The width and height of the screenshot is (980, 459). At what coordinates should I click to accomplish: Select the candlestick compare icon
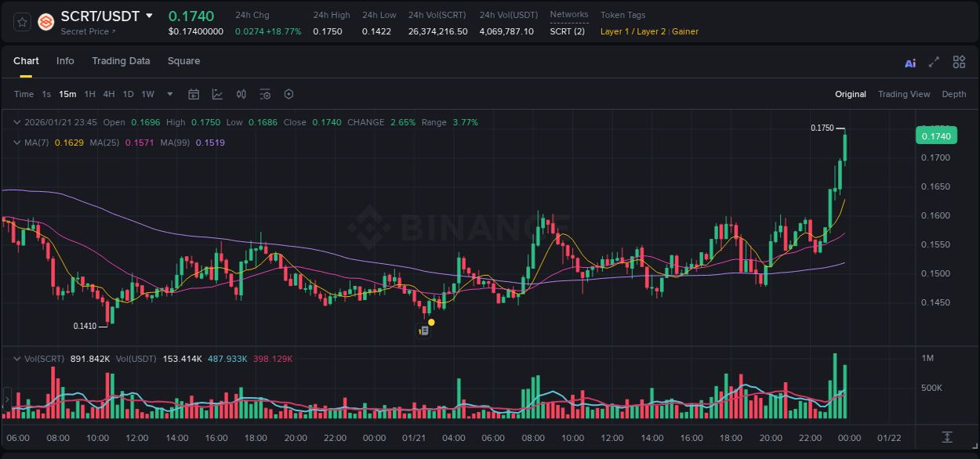[x=241, y=93]
